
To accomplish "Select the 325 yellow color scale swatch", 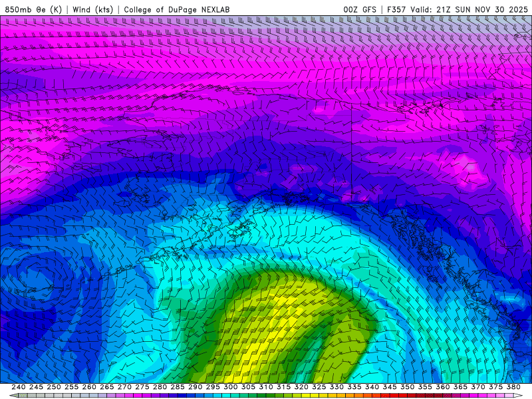I will pos(319,395).
